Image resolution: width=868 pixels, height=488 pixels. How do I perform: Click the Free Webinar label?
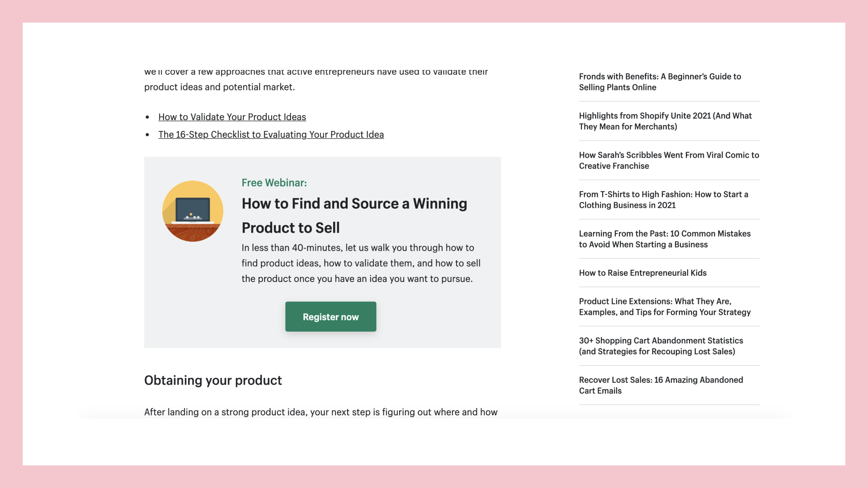tap(274, 183)
